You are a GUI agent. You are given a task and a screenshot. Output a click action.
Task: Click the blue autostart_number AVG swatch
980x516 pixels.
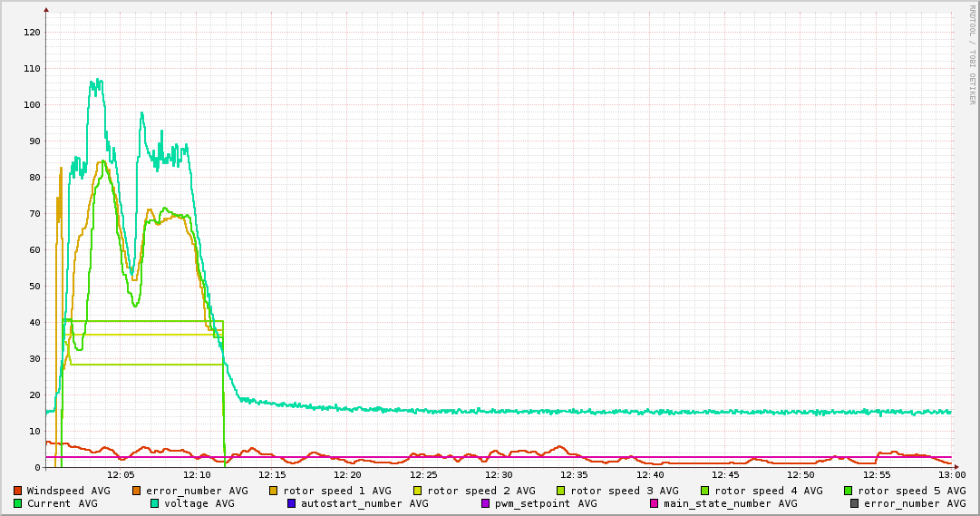click(292, 503)
